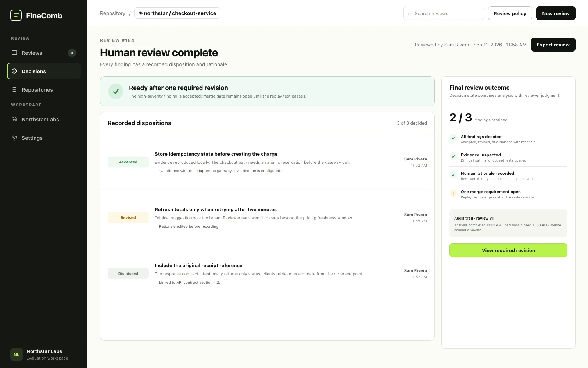588x368 pixels.
Task: Focus the Search reviews field
Action: pos(444,13)
